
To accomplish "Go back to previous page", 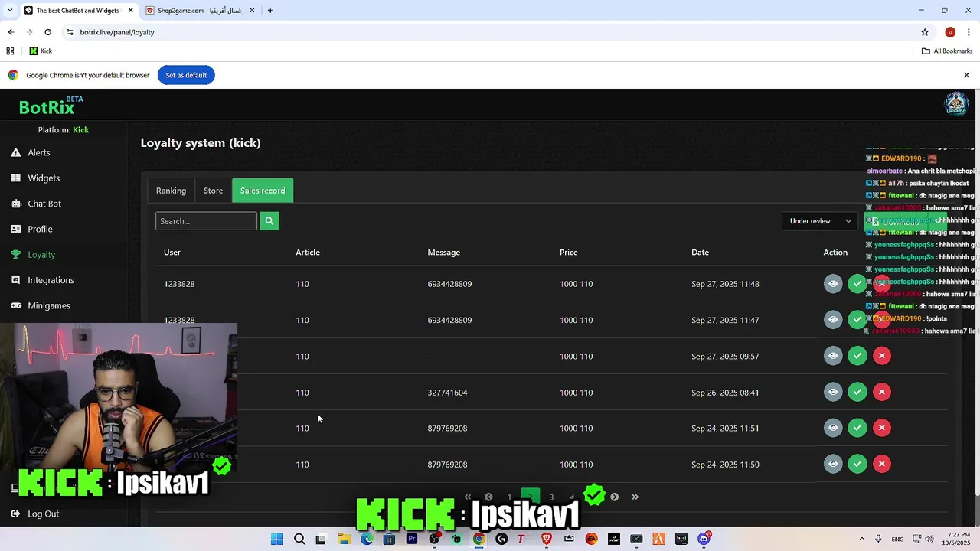I will pyautogui.click(x=11, y=32).
